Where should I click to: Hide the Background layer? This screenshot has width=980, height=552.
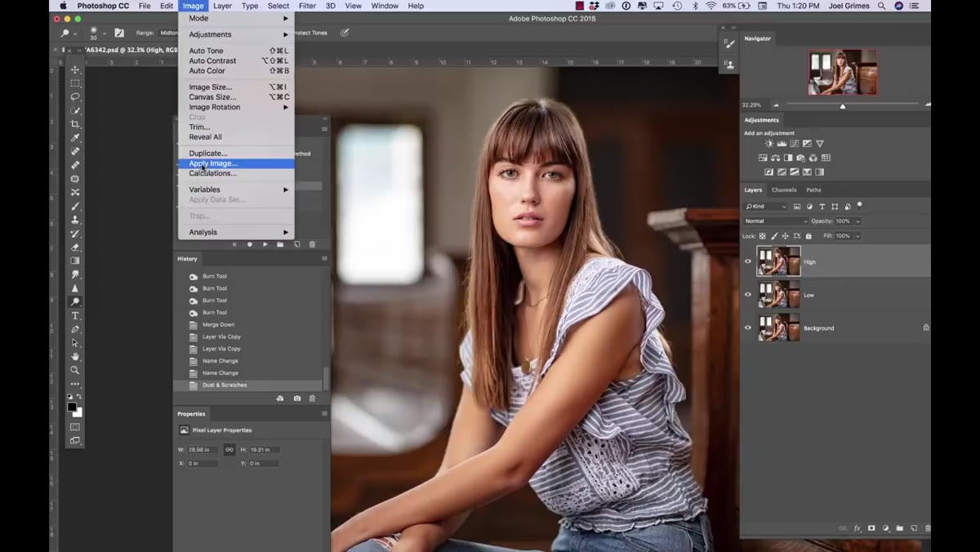[747, 327]
